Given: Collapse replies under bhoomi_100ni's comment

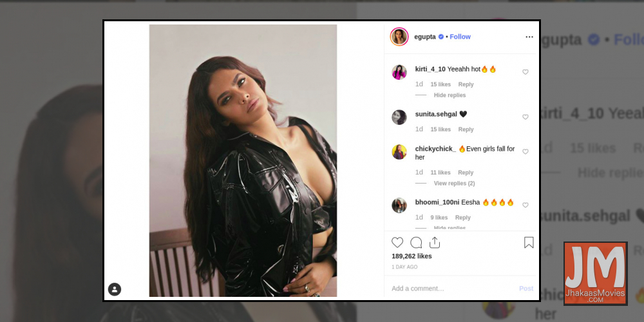Looking at the screenshot, I should click(x=450, y=227).
